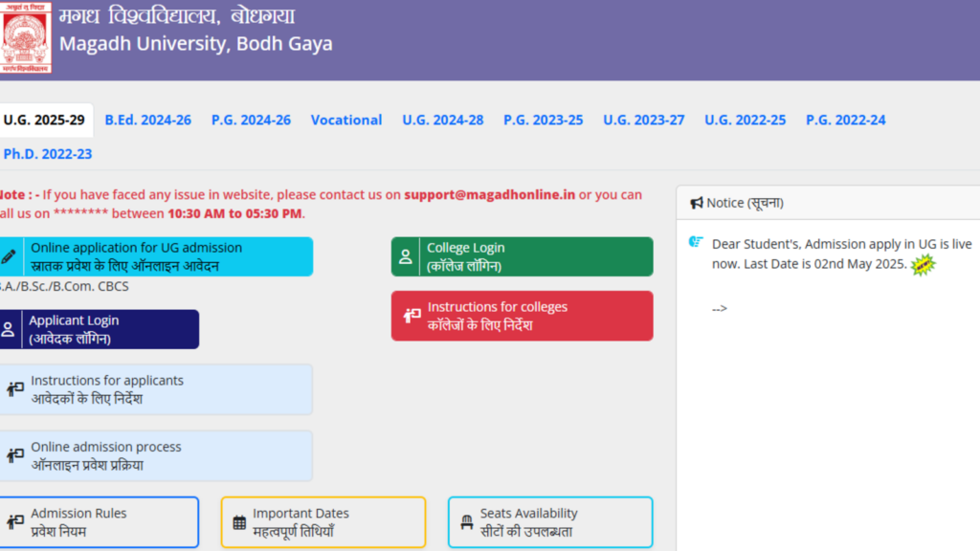Click the Magadh University logo emblem

(26, 37)
